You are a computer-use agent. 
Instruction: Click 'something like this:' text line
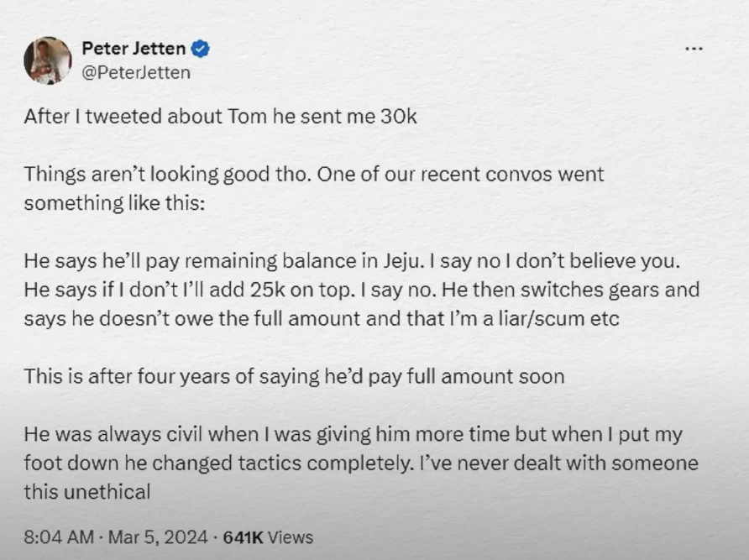[114, 203]
